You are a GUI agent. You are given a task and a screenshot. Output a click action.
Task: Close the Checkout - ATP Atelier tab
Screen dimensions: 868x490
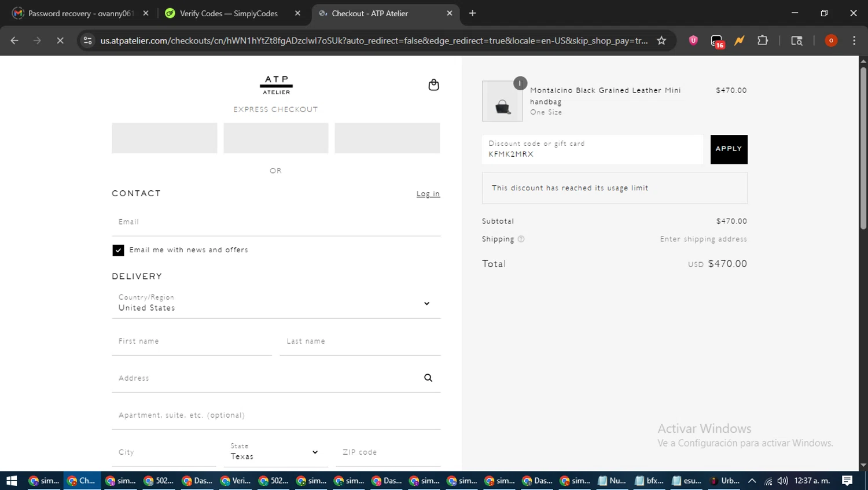pos(450,13)
